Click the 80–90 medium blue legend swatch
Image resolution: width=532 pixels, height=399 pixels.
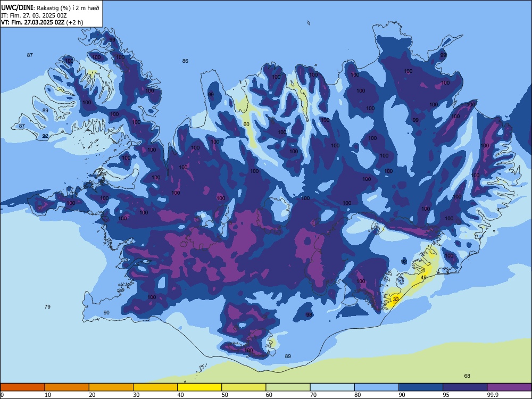tap(377, 387)
